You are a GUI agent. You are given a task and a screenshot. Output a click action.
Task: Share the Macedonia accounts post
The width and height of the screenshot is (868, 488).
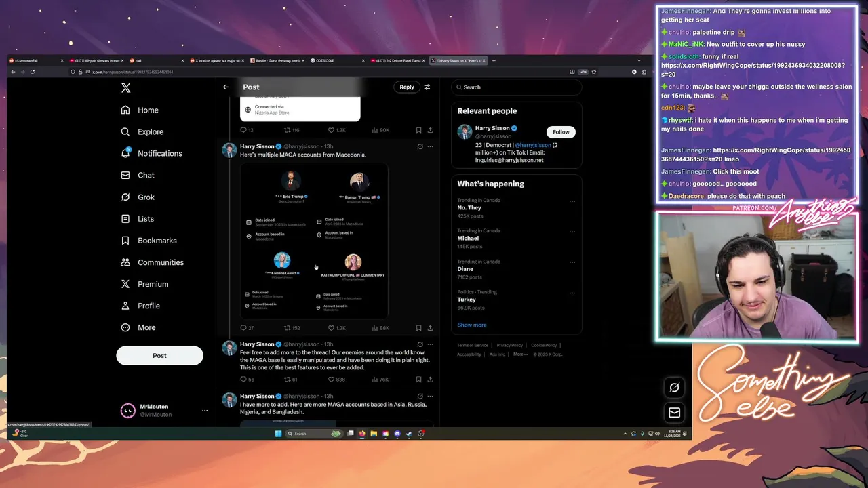(430, 328)
